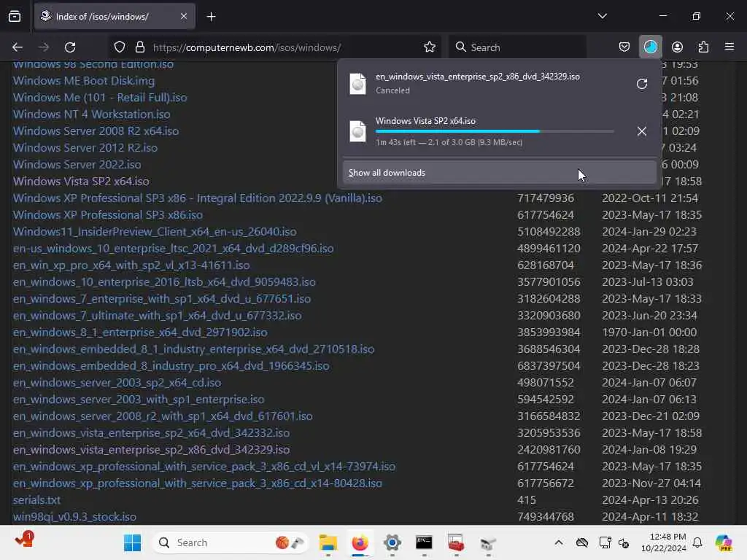Open en_windows_10_enterprise_2016_ltsb iso link
This screenshot has width=747, height=560.
pyautogui.click(x=164, y=282)
